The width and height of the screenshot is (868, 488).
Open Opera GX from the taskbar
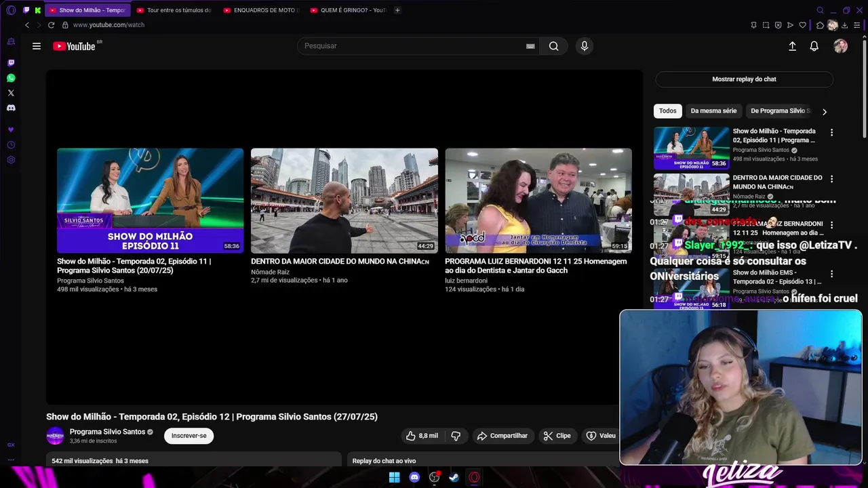(x=474, y=477)
